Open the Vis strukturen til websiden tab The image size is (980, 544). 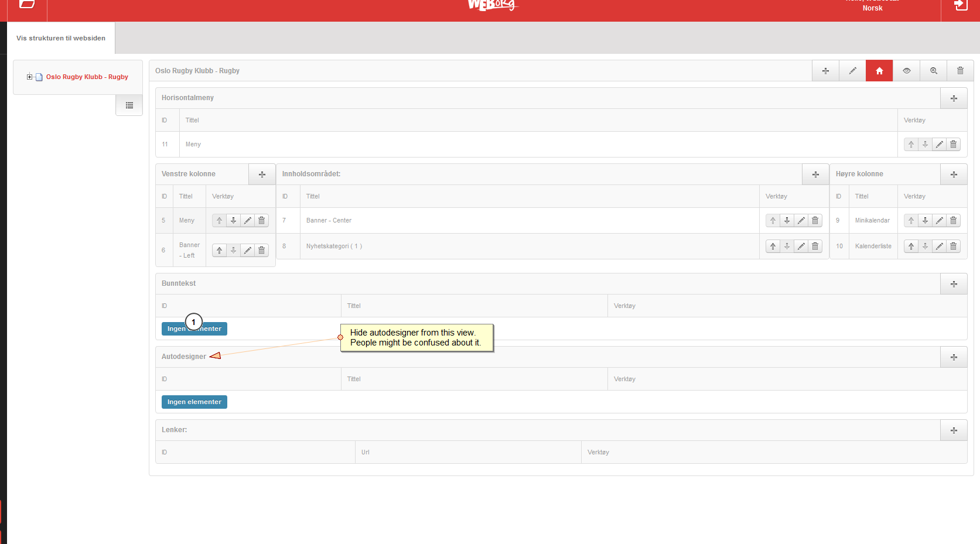tap(61, 38)
